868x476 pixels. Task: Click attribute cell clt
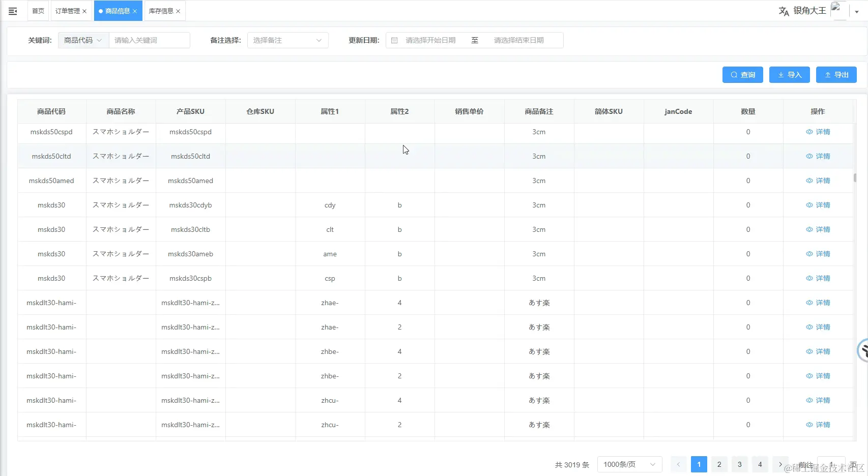click(x=330, y=229)
